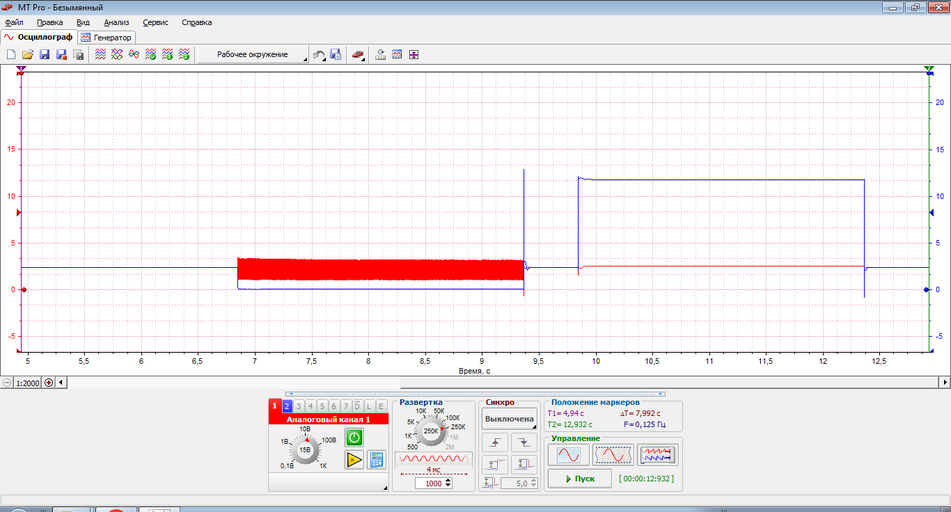
Task: Click the red-blue dual waveform view button
Action: click(x=657, y=454)
